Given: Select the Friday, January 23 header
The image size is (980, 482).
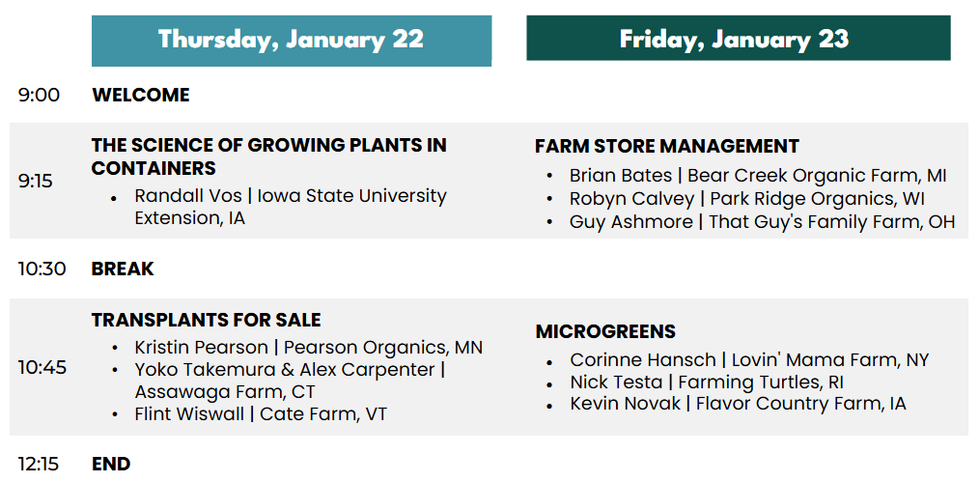Looking at the screenshot, I should [x=738, y=40].
